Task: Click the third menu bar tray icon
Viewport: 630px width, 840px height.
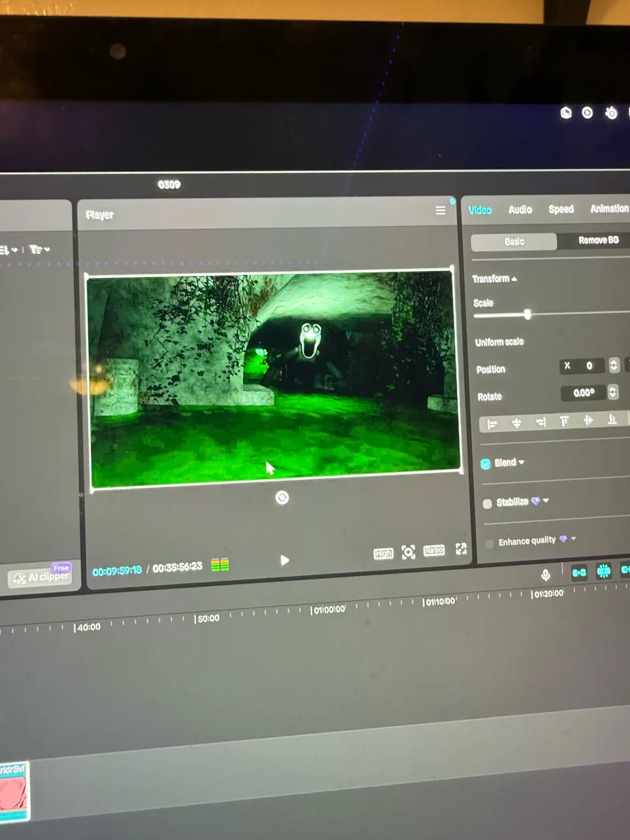Action: tap(612, 113)
